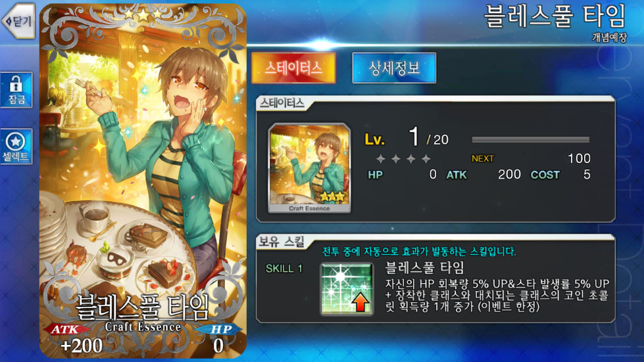Tap the large craft essence card artwork
Screen dimensions: 644x362
tap(143, 181)
